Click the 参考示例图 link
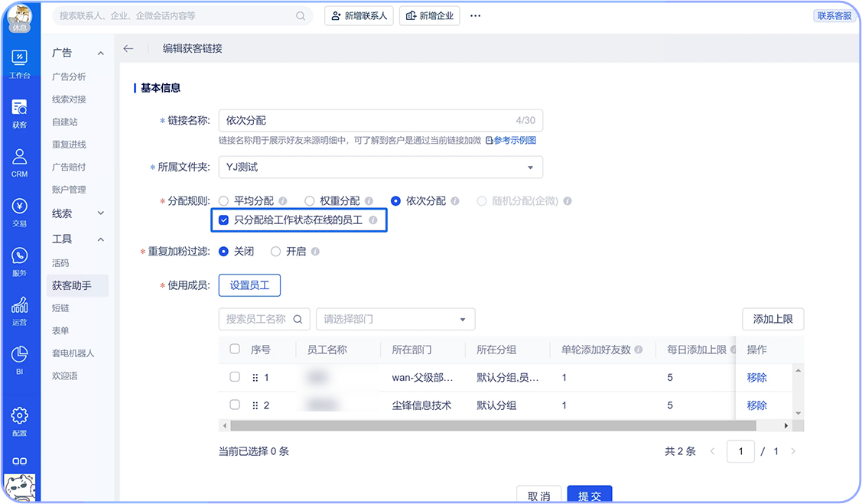 pos(511,140)
